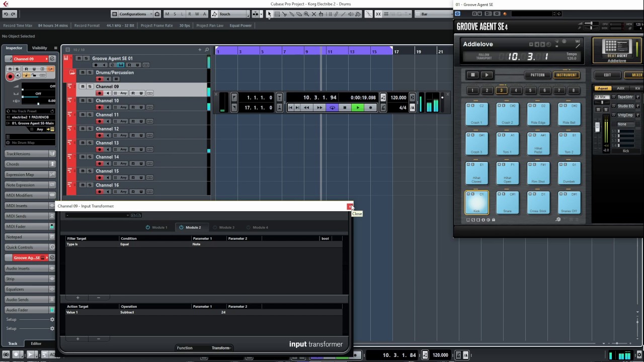The image size is (644, 362).
Task: Open the 01. Groove Agent SE-Main output routing
Action: [x=30, y=123]
